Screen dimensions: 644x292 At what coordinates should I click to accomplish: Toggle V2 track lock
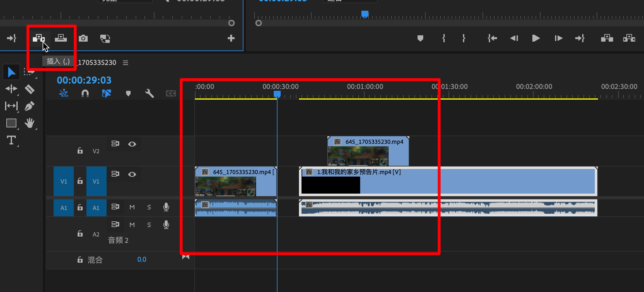pos(80,151)
